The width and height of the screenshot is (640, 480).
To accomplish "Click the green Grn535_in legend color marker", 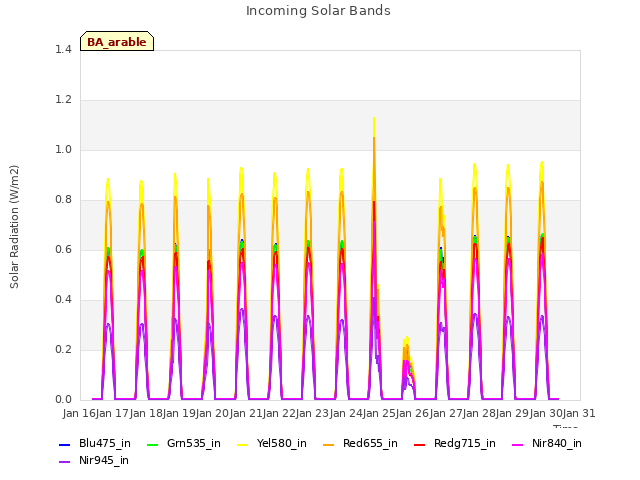I will click(152, 444).
